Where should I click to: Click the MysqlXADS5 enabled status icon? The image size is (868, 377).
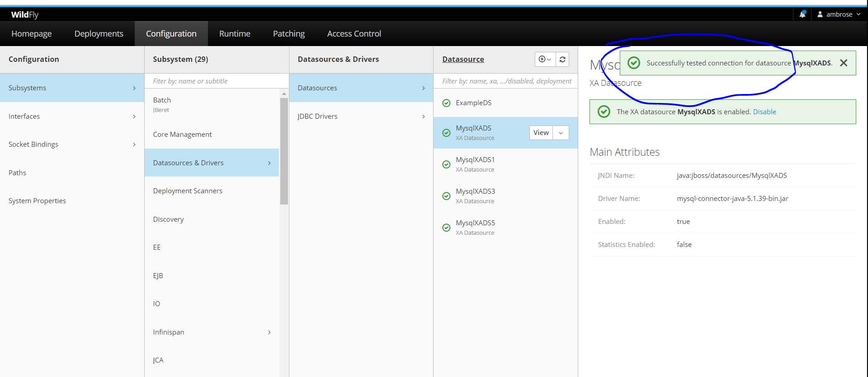446,228
